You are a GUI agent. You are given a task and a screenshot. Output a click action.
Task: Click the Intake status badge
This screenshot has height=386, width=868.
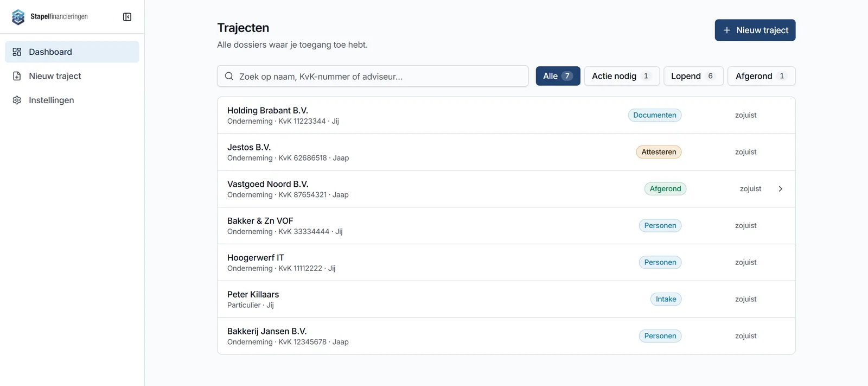click(x=666, y=299)
